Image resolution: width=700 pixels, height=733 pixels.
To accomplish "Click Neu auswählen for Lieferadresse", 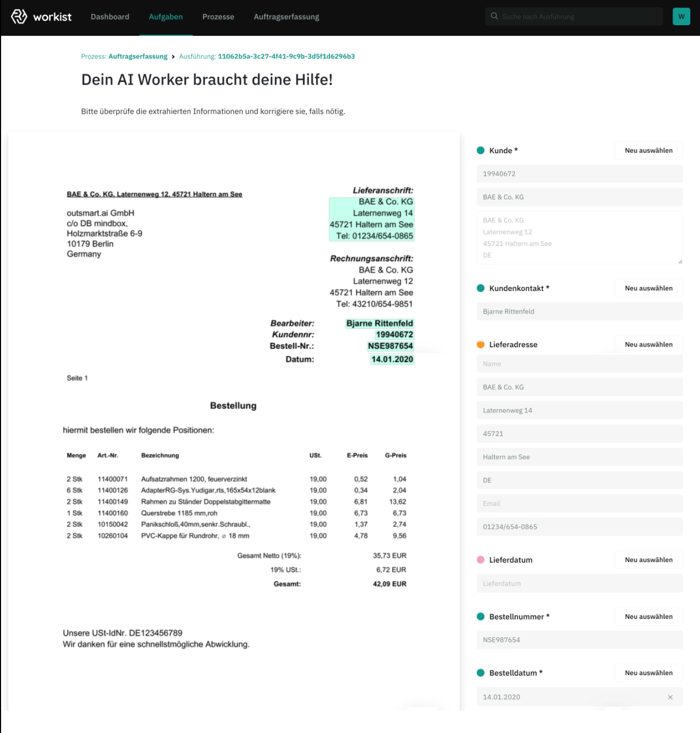I will coord(649,345).
